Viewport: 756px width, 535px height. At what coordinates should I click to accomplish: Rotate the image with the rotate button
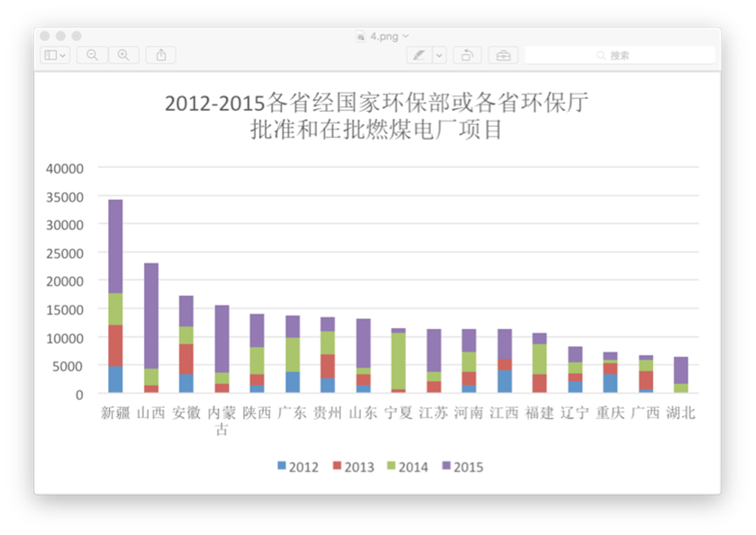tap(467, 56)
